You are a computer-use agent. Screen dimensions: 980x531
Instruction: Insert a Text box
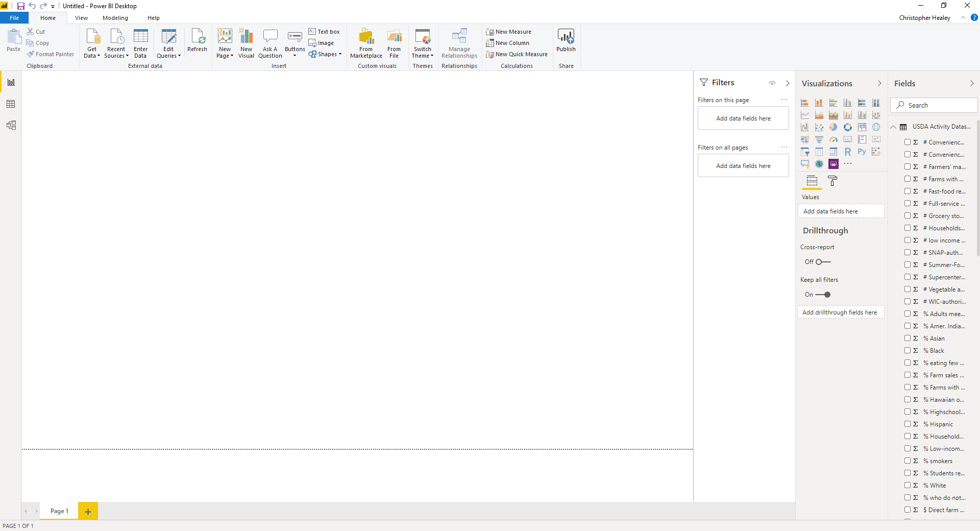[324, 32]
